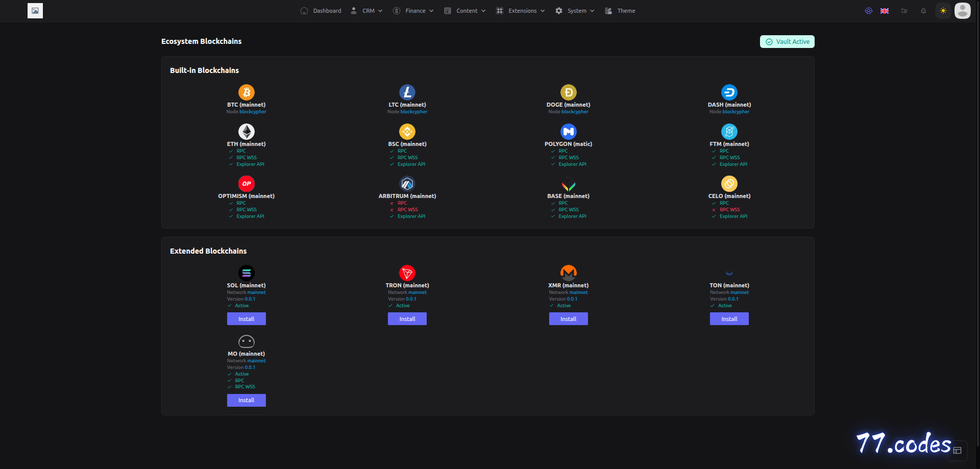Click Explorer API status under ETH
The width and height of the screenshot is (980, 469).
click(247, 164)
